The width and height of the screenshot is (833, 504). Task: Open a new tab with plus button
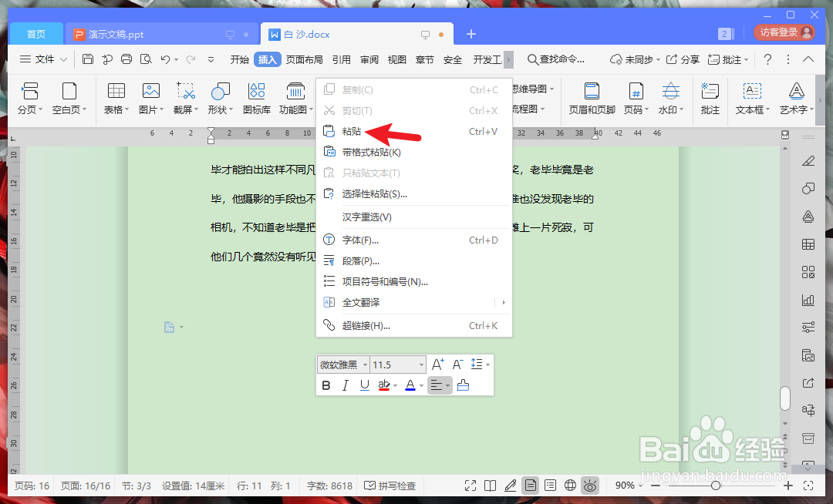[x=470, y=34]
